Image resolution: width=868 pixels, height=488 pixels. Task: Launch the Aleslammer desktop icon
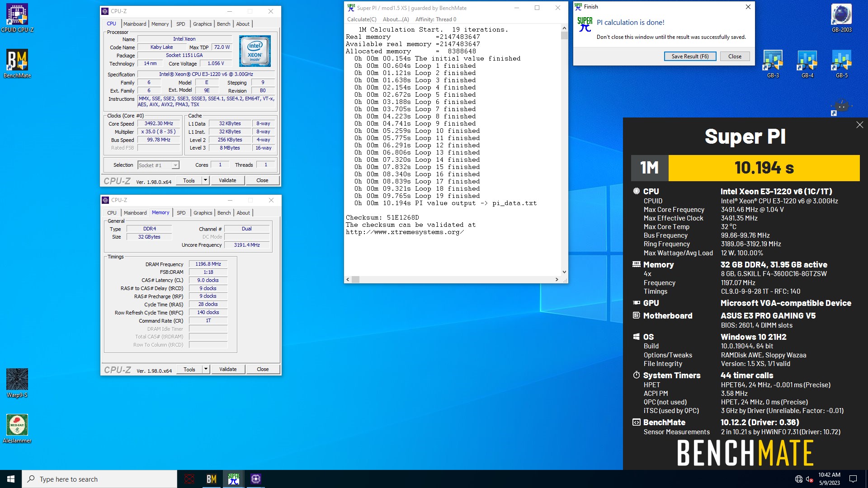(x=17, y=428)
